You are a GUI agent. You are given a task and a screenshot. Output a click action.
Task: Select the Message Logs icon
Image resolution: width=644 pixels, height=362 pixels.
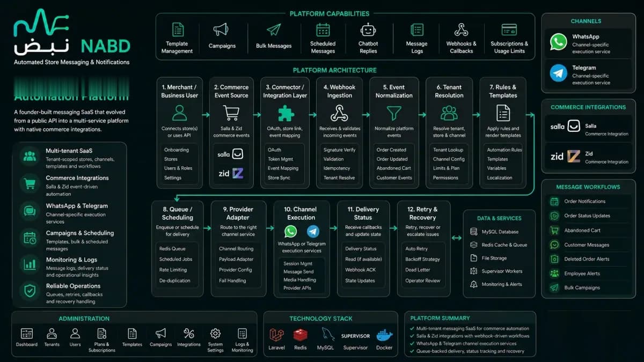(x=416, y=30)
